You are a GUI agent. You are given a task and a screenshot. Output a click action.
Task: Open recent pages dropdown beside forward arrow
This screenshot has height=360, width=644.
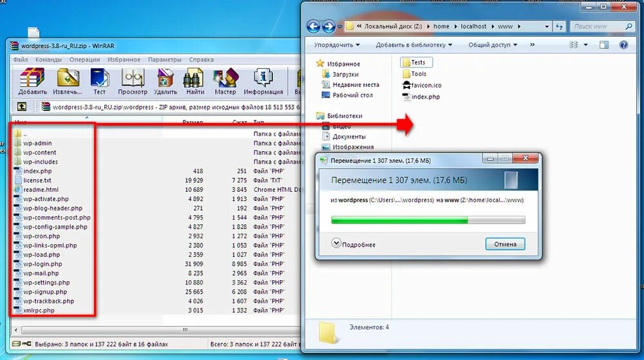click(x=339, y=27)
